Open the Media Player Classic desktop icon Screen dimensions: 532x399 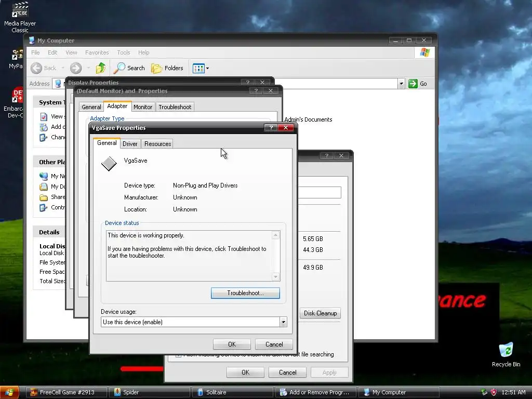point(20,17)
